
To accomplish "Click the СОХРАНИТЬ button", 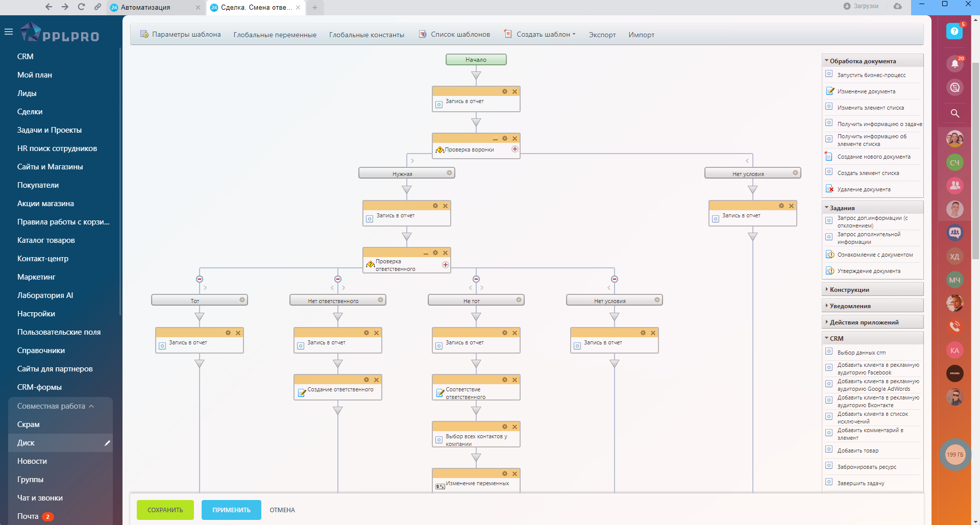I will pos(165,510).
